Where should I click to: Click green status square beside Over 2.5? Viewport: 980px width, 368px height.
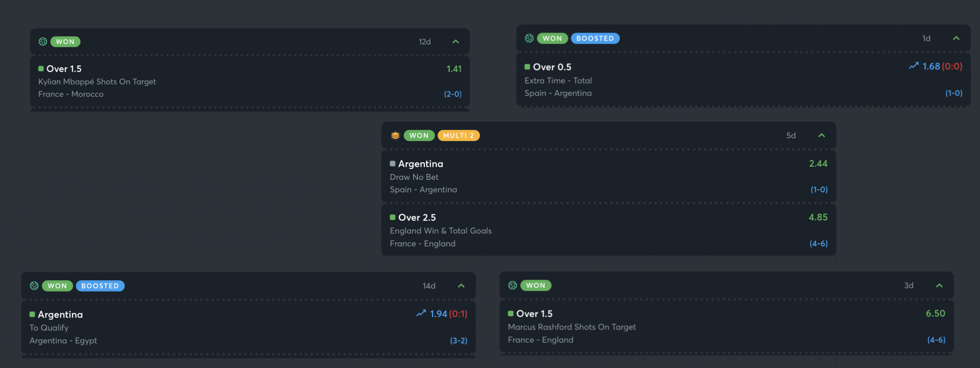[392, 218]
